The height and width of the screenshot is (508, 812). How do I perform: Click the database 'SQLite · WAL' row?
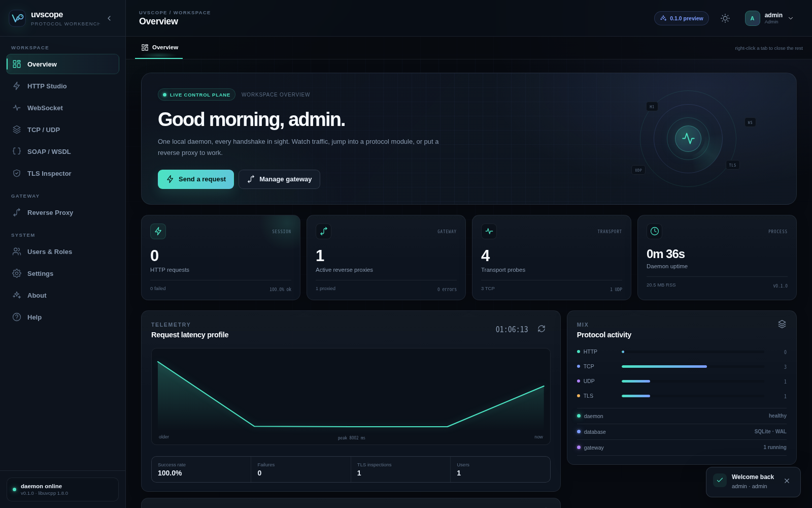point(682,432)
